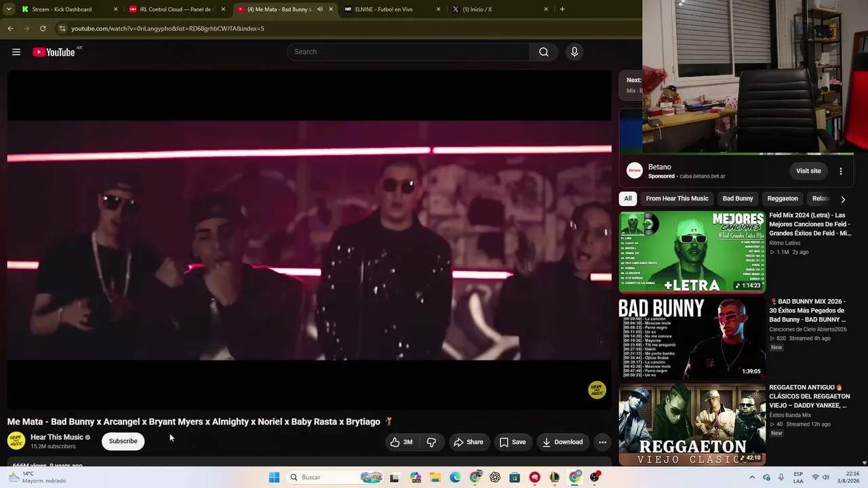This screenshot has height=488, width=868.
Task: Dislike the Me Mata video
Action: pos(431,442)
